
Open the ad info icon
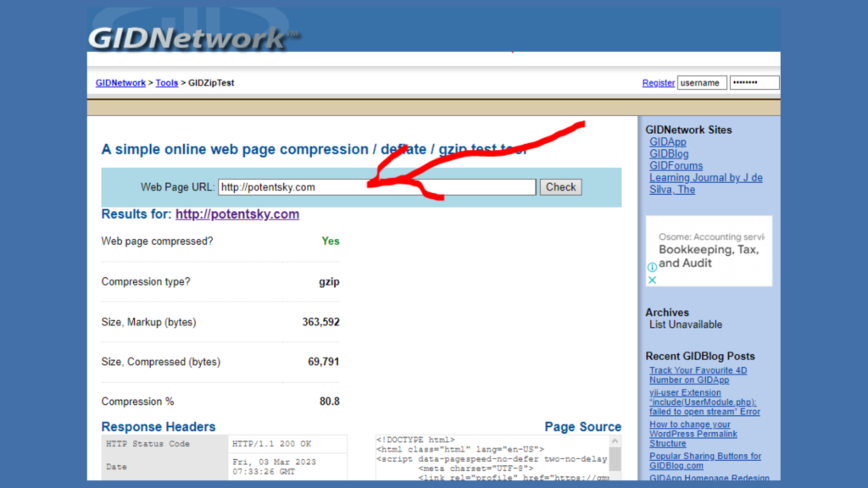click(652, 267)
